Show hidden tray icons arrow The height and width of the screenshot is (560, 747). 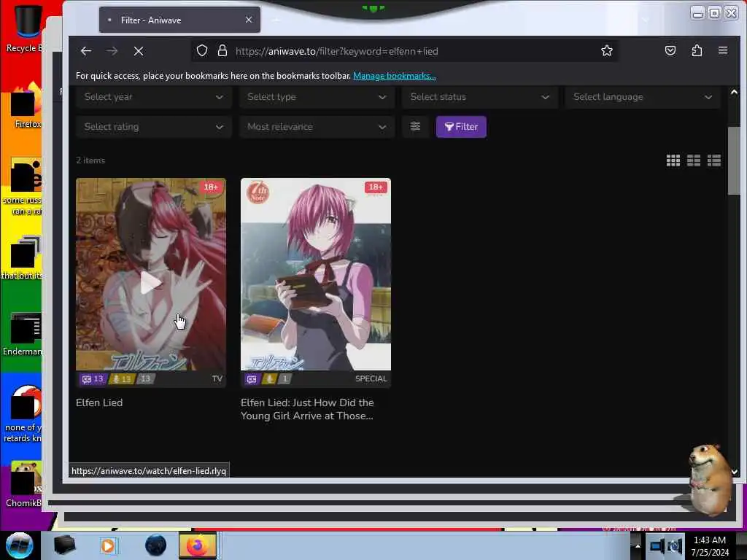[638, 545]
